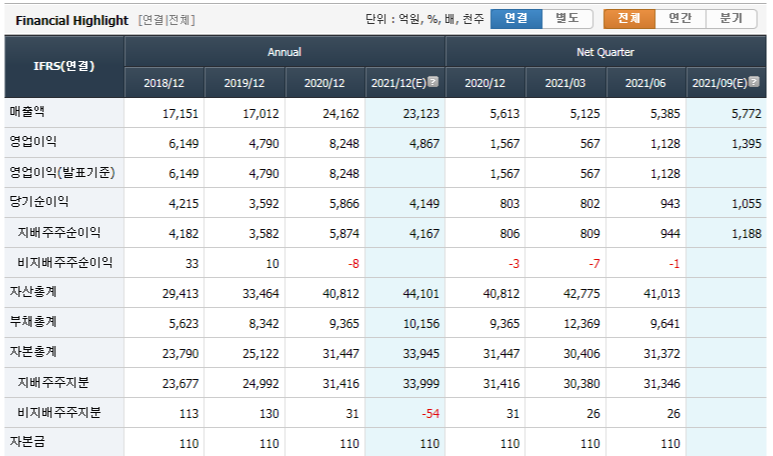Click the 당기순이익 row label
773x456 pixels.
[39, 202]
